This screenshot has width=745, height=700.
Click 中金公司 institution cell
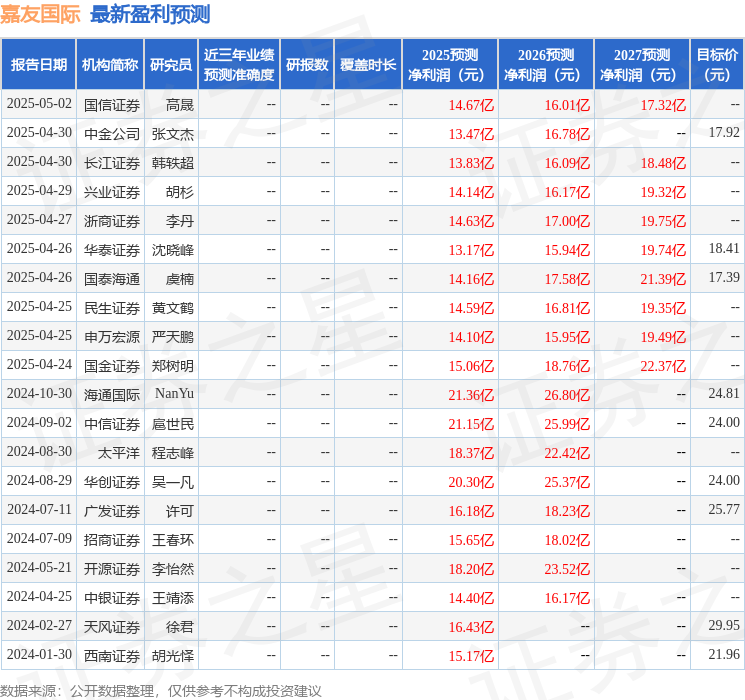coord(112,134)
